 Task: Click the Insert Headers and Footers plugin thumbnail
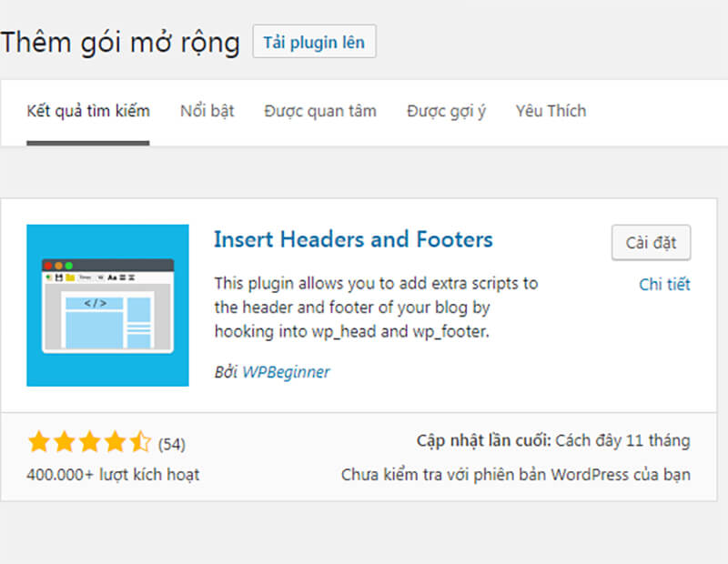click(x=106, y=306)
